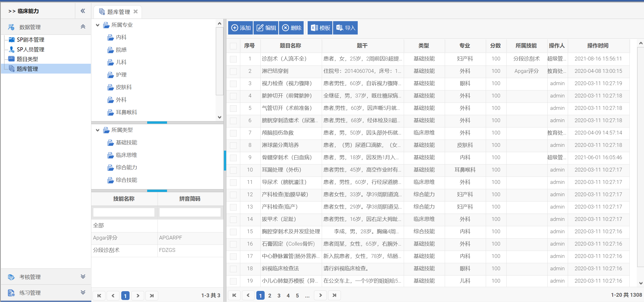644x302 pixels.
Task: Check the row for 耳漏处理（外伤）
Action: (x=233, y=170)
